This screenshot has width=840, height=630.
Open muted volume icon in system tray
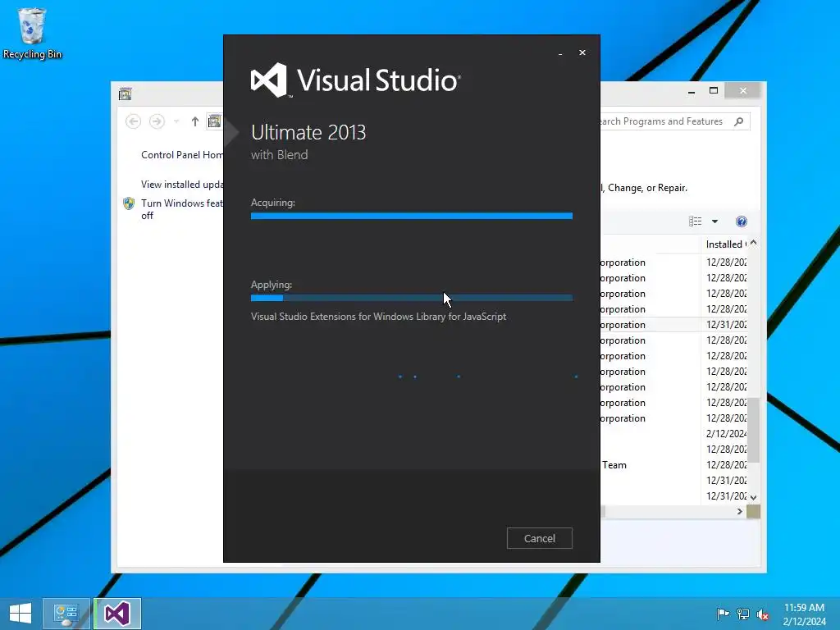point(762,614)
